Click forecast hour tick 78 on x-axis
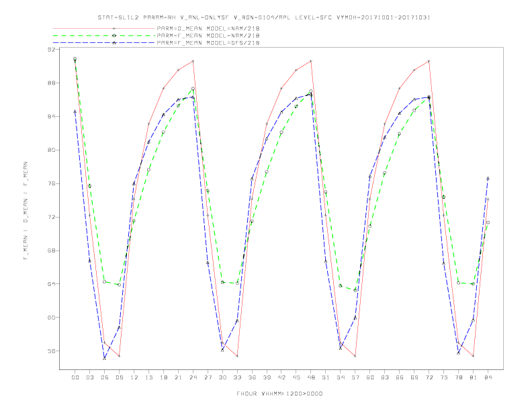This screenshot has width=532, height=411. pos(458,377)
